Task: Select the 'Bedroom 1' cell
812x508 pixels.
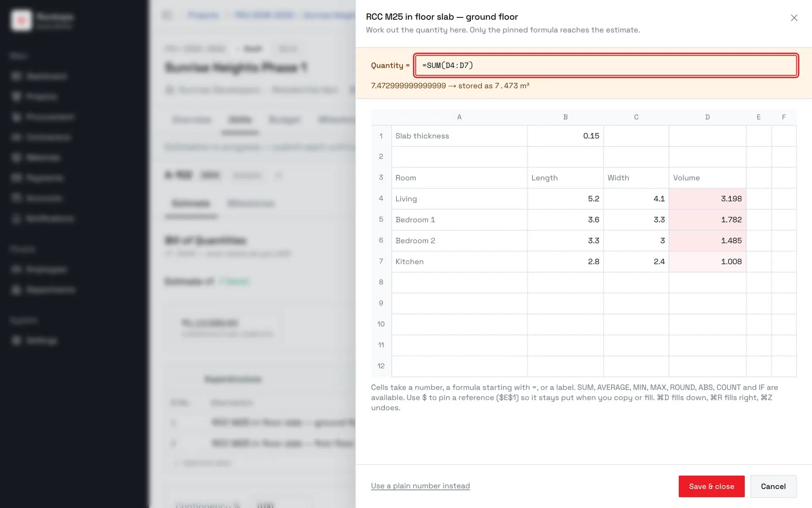Action: tap(459, 220)
